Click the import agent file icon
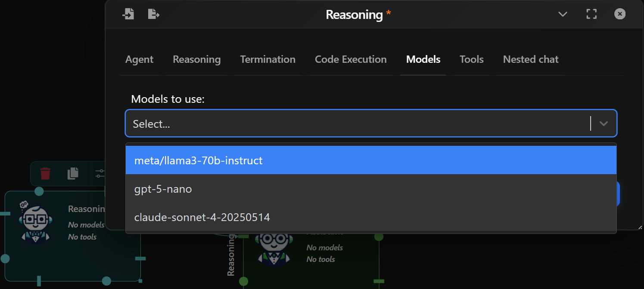Image resolution: width=644 pixels, height=289 pixels. tap(128, 14)
